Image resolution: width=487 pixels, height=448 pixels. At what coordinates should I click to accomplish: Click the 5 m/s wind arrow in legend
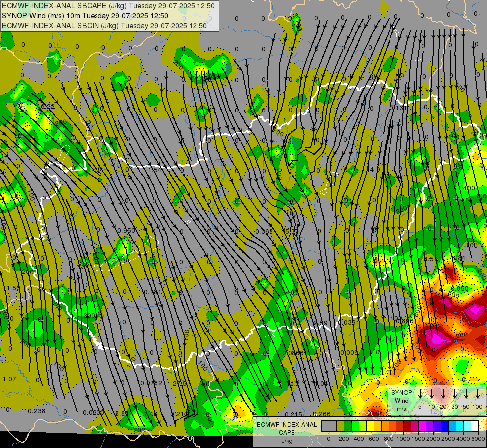420,393
